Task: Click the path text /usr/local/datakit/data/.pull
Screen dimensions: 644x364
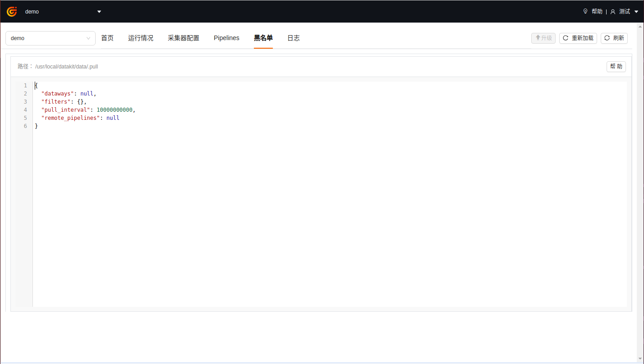Action: [67, 67]
